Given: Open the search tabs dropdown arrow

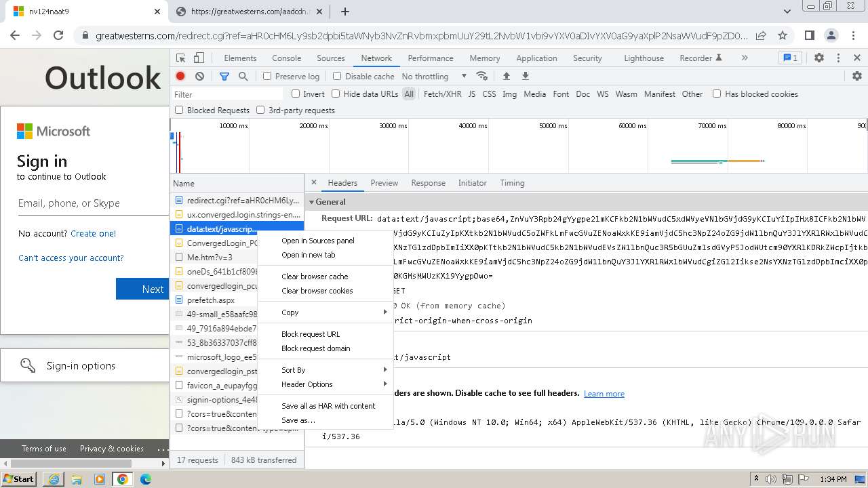Looking at the screenshot, I should click(787, 12).
